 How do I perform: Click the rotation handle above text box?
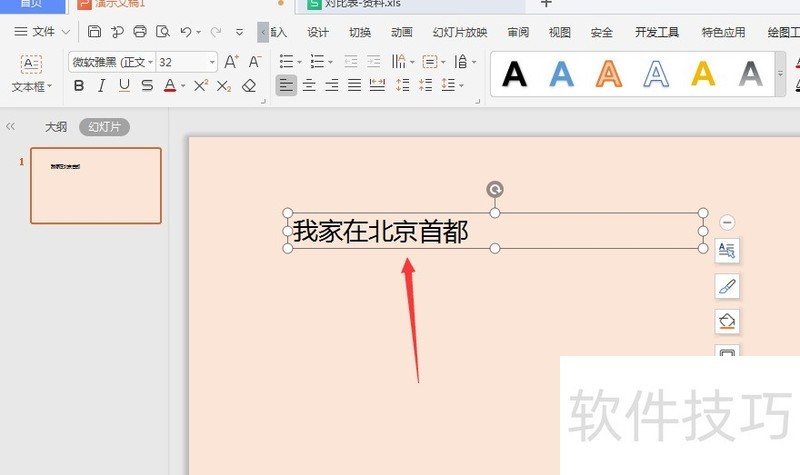tap(495, 189)
